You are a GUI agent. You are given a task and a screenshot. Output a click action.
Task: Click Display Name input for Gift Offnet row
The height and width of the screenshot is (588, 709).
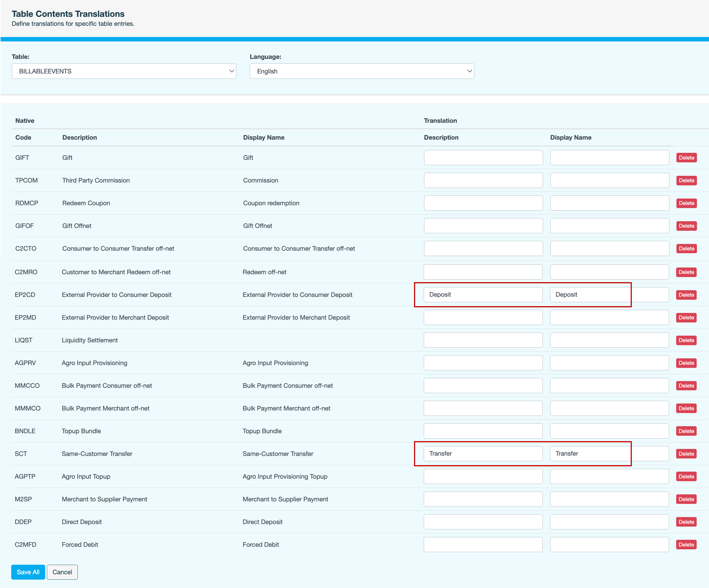pyautogui.click(x=609, y=226)
